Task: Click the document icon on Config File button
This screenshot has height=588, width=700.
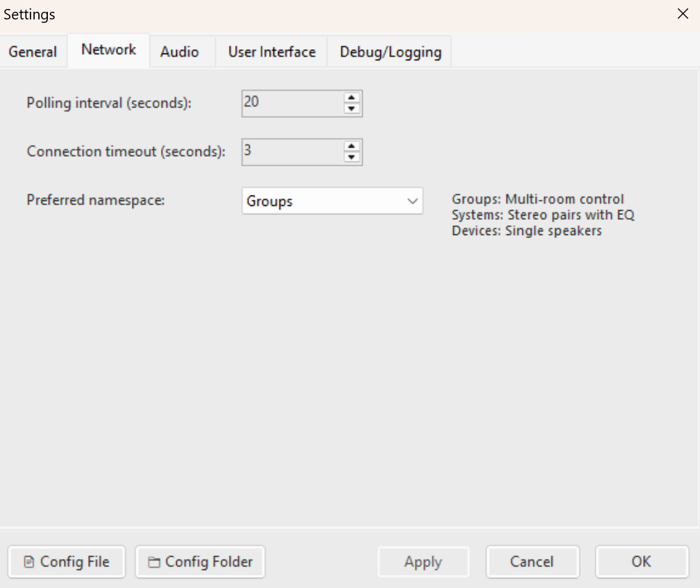Action: point(28,562)
